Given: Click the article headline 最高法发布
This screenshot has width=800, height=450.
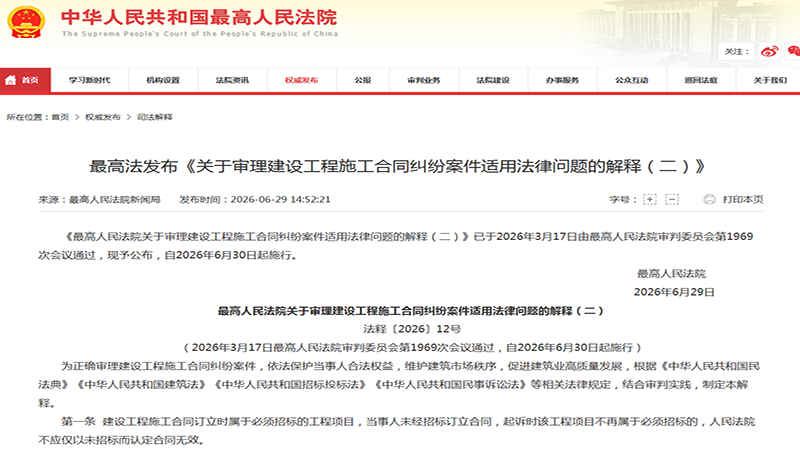Looking at the screenshot, I should [x=397, y=166].
